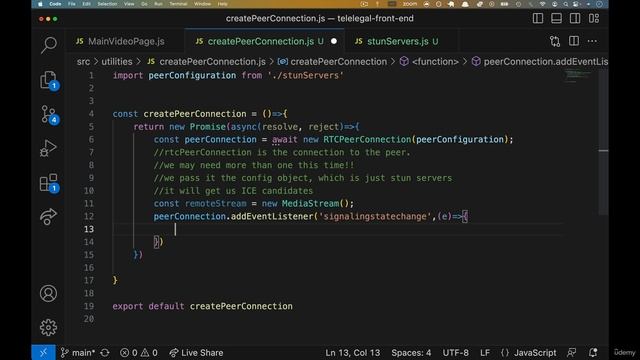Click the src breadcrumb

pos(83,62)
